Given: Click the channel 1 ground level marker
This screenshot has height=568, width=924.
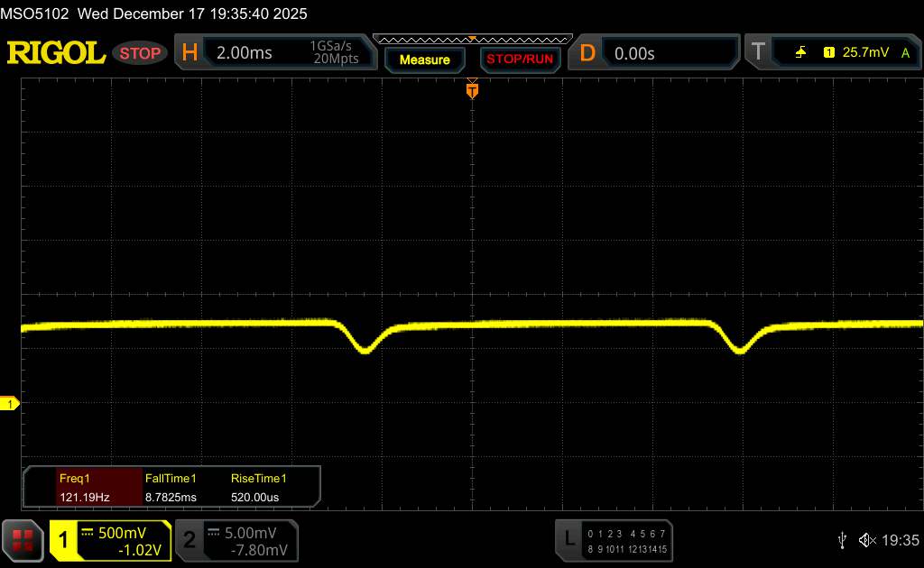Looking at the screenshot, I should point(11,404).
